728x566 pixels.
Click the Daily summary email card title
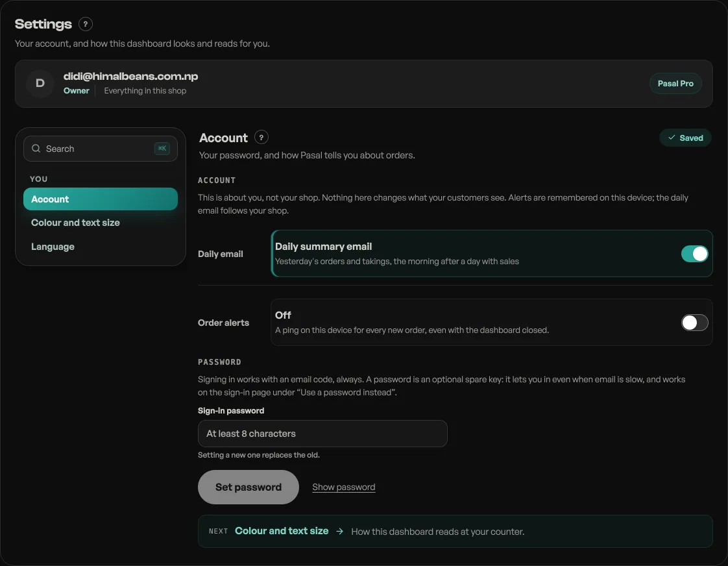324,247
